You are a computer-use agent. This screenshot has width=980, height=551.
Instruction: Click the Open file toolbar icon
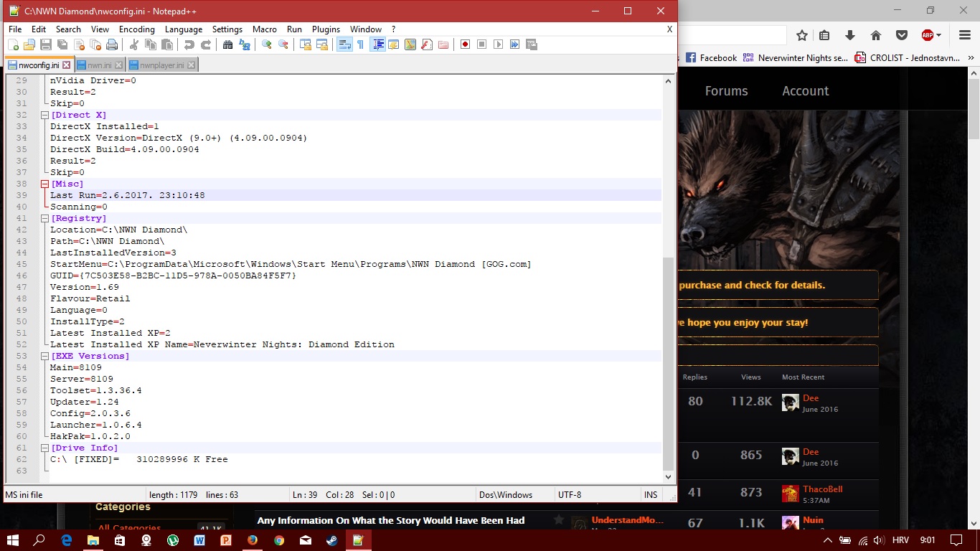coord(29,44)
